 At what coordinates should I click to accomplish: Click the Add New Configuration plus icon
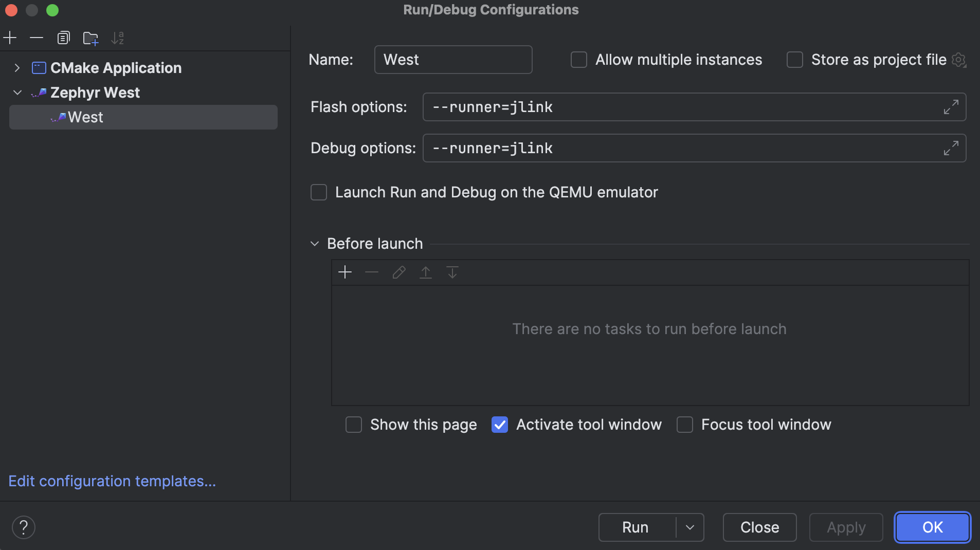point(10,38)
